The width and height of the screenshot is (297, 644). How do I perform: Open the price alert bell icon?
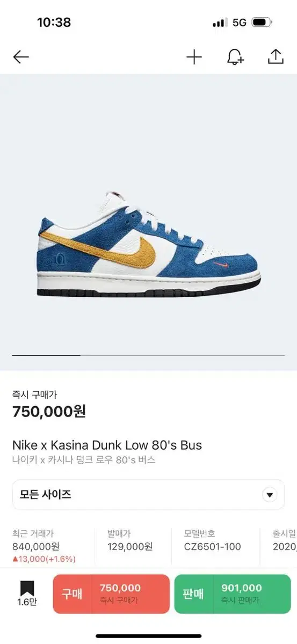click(235, 57)
